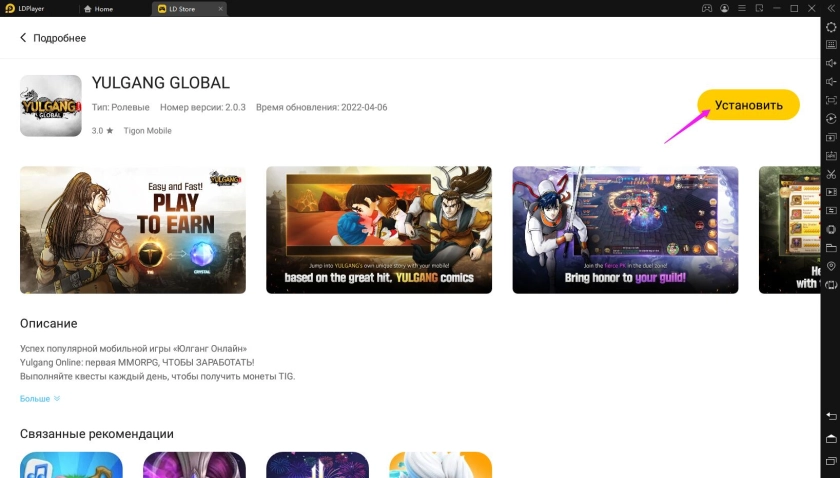The height and width of the screenshot is (478, 840).
Task: Open the synchronizer icon in sidebar
Action: click(x=831, y=210)
